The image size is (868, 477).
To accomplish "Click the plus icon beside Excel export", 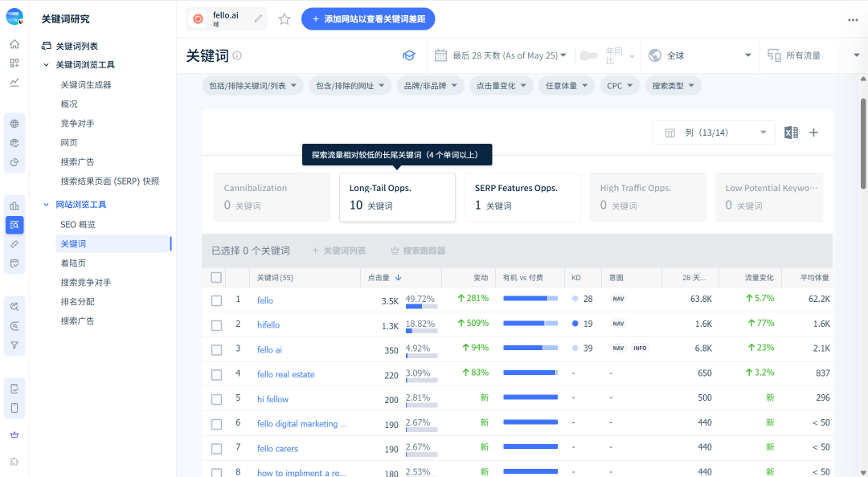I will (x=813, y=132).
